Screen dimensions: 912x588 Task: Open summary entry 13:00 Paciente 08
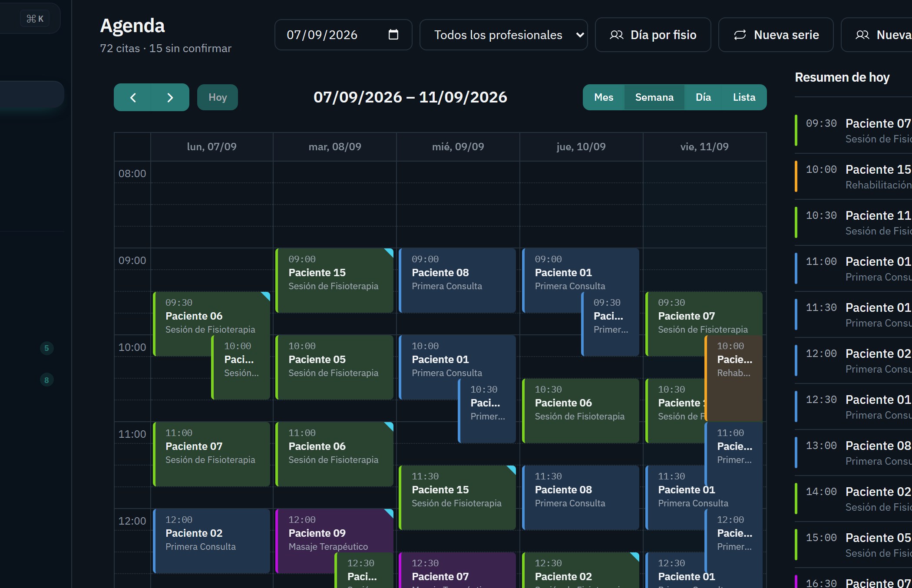(x=853, y=453)
